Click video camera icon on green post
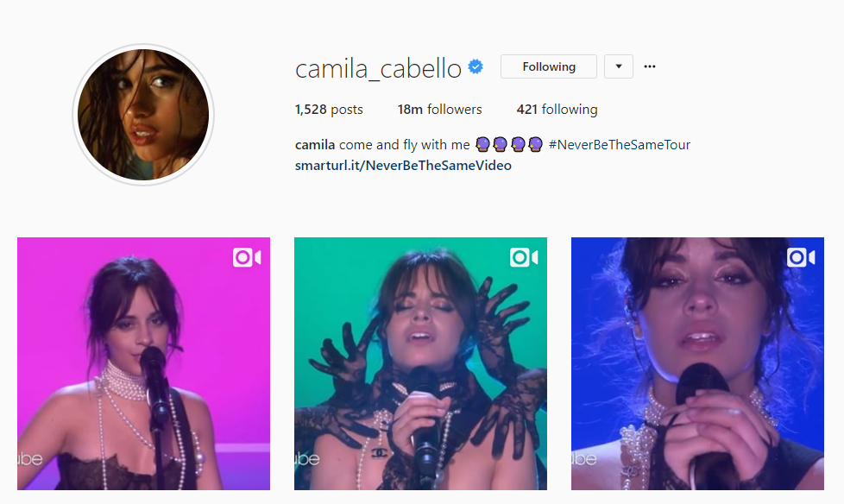Image resolution: width=844 pixels, height=504 pixels. coord(524,257)
